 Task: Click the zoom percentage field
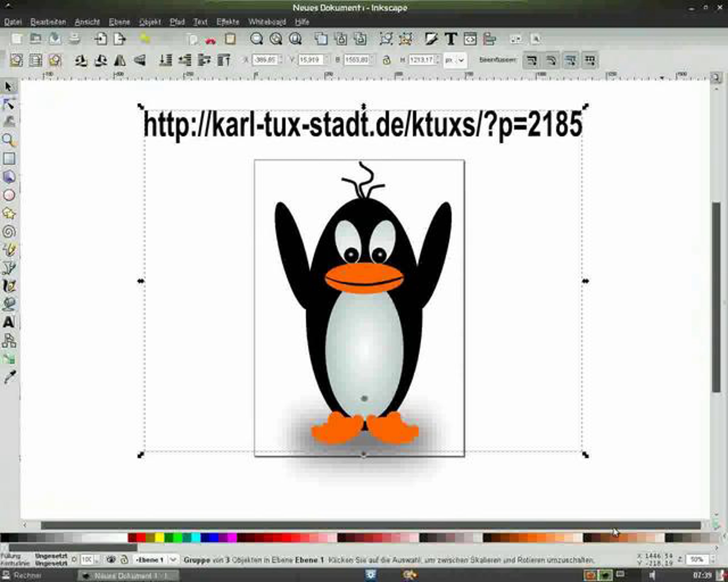click(696, 560)
